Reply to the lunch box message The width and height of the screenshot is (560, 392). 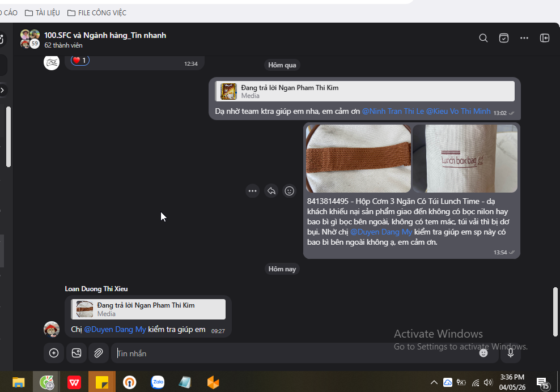tap(271, 191)
